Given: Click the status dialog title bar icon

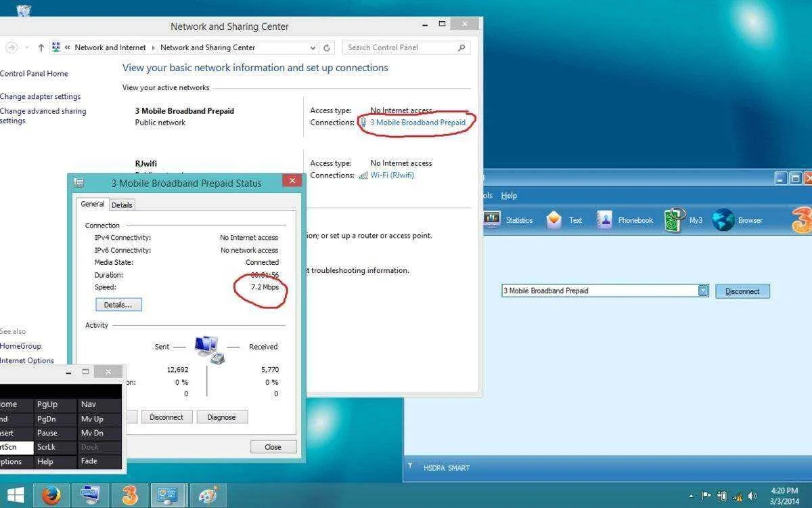Looking at the screenshot, I should click(78, 183).
